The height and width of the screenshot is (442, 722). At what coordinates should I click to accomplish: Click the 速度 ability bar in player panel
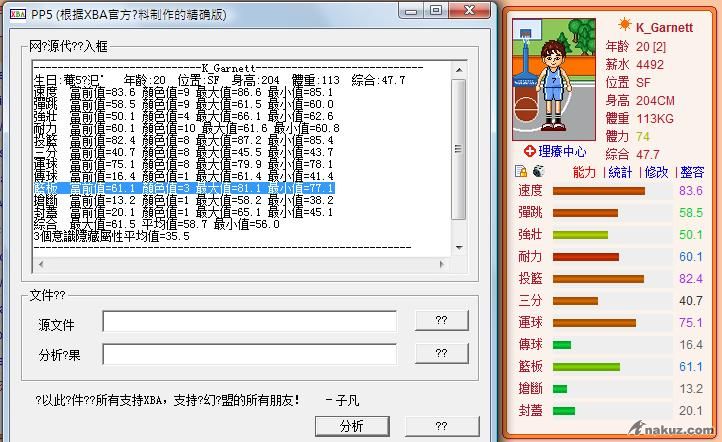click(599, 191)
